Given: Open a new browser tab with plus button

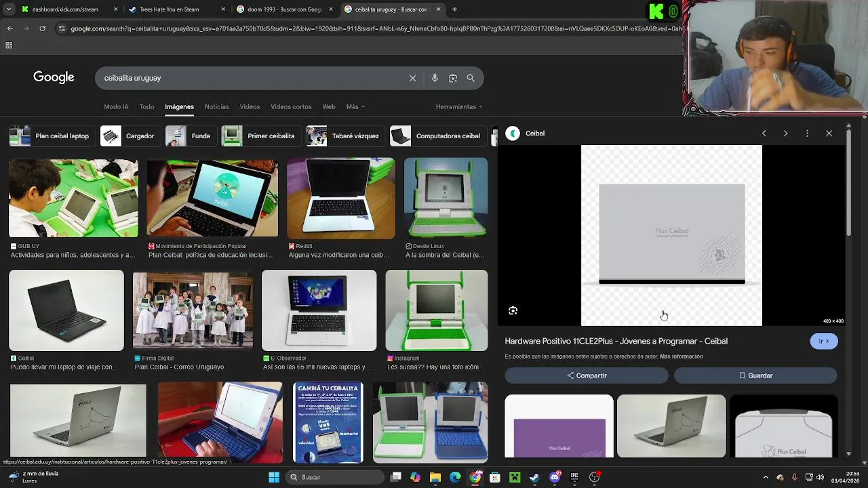Looking at the screenshot, I should click(x=454, y=9).
